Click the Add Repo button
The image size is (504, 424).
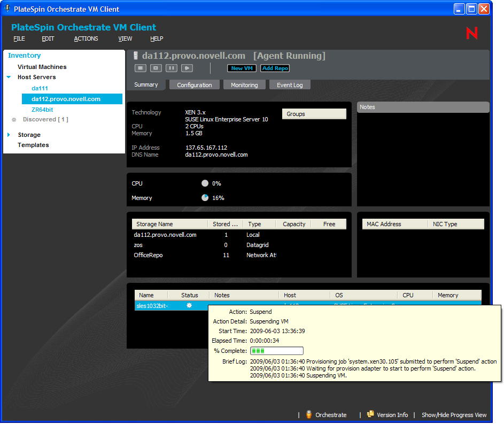click(x=275, y=68)
